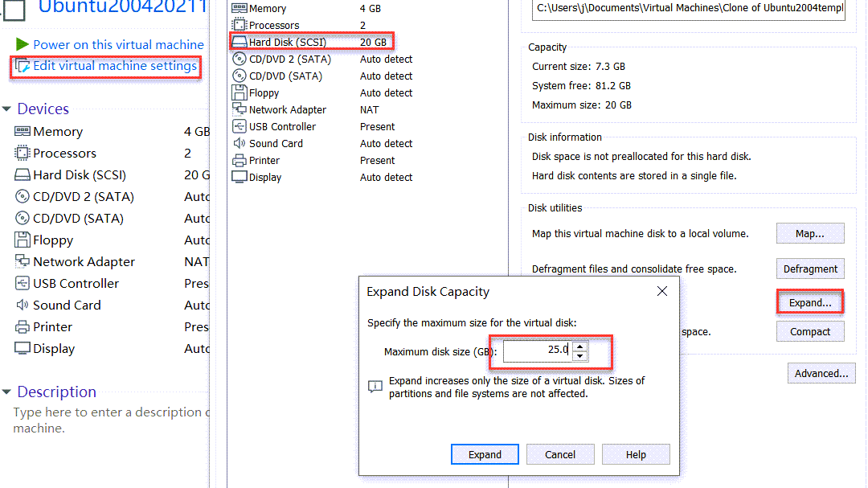Image resolution: width=868 pixels, height=488 pixels.
Task: Click the Compact button
Action: tap(810, 331)
